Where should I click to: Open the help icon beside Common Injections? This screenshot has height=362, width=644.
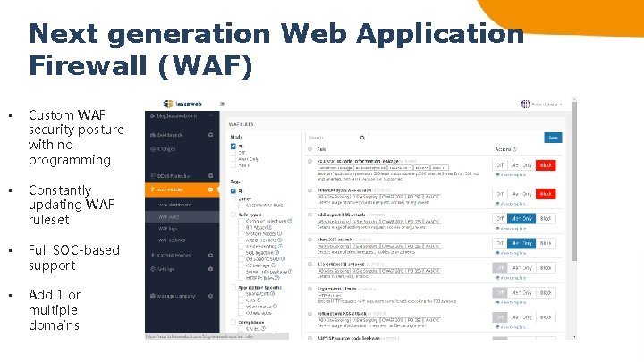click(290, 222)
